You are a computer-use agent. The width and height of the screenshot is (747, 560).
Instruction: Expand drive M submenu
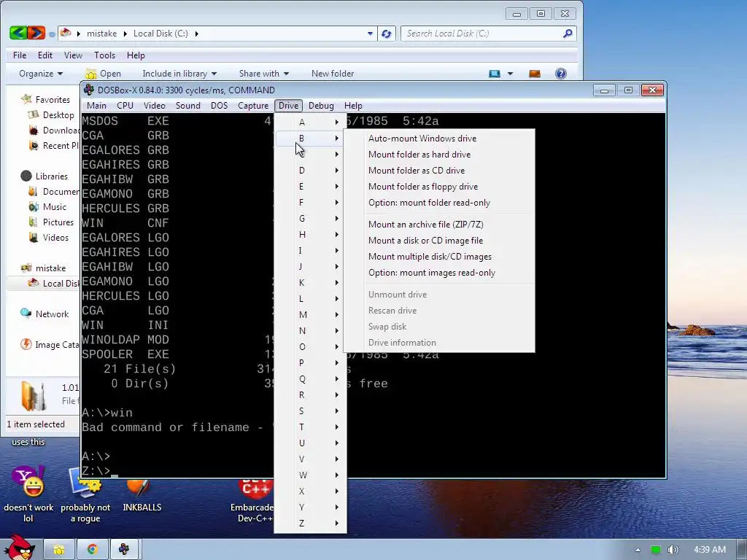(x=310, y=315)
